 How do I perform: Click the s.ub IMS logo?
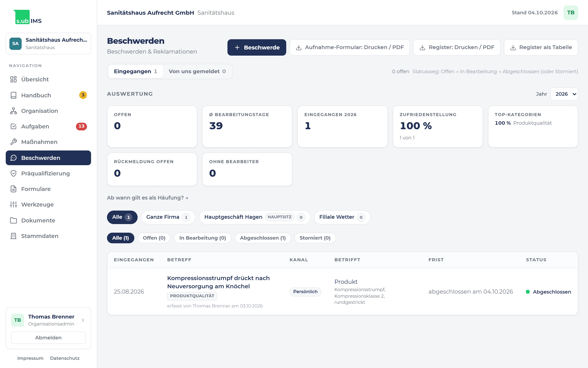pos(27,17)
